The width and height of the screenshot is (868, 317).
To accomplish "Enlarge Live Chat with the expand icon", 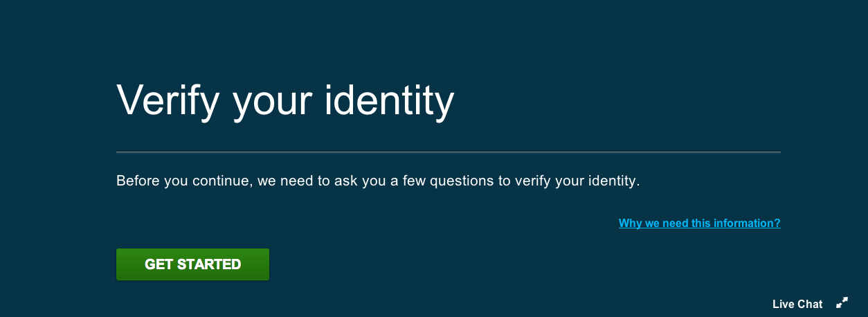I will click(x=842, y=302).
